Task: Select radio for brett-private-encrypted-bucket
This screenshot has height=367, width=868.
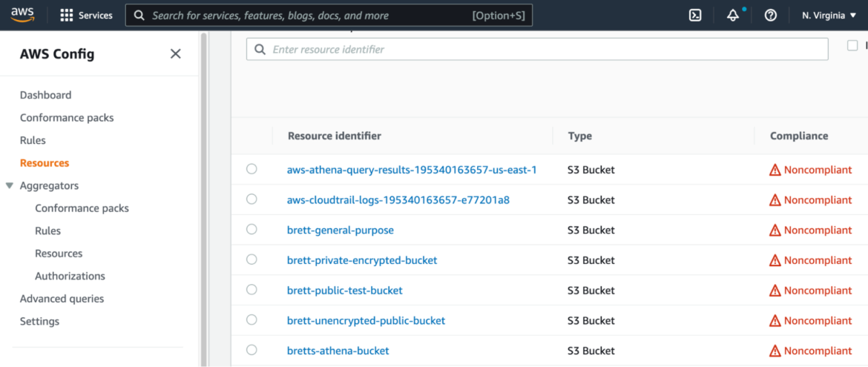Action: point(252,259)
